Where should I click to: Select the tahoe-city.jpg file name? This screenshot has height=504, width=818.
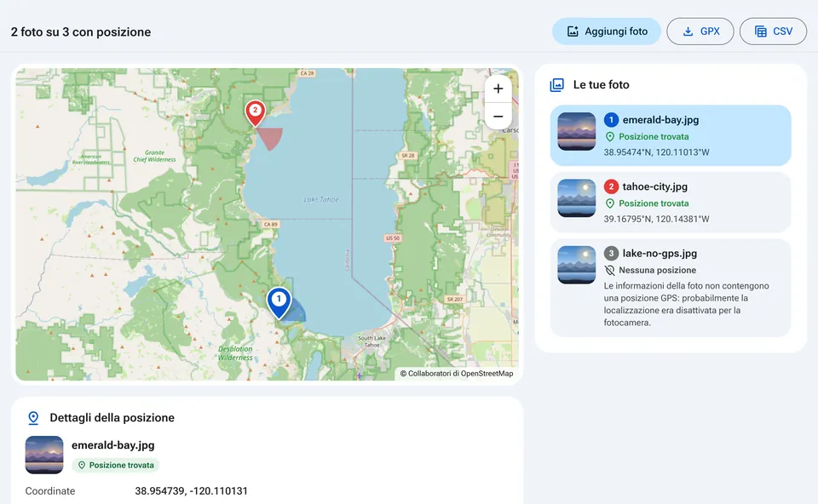click(x=654, y=186)
